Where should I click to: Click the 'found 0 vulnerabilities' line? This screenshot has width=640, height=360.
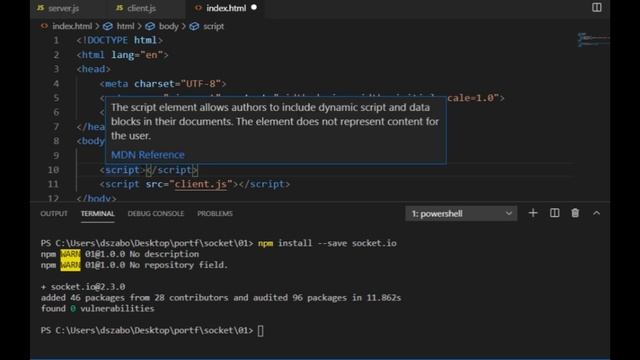tap(98, 309)
